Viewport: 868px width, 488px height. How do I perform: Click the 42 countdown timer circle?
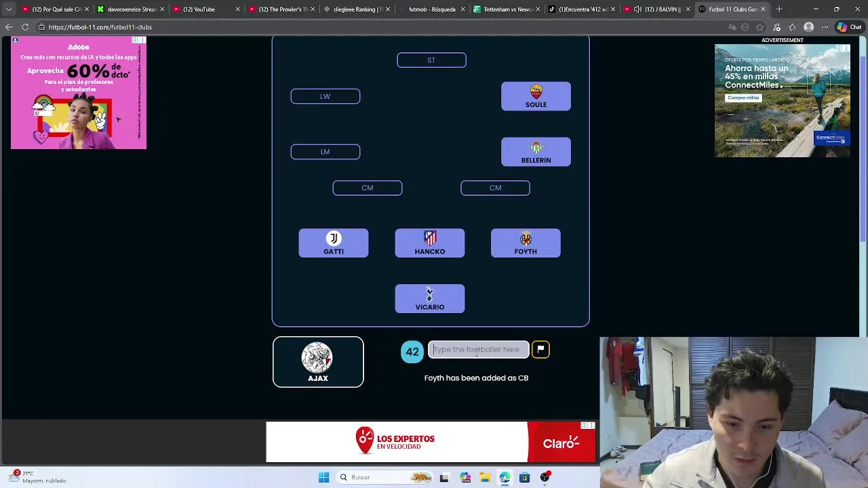point(412,352)
